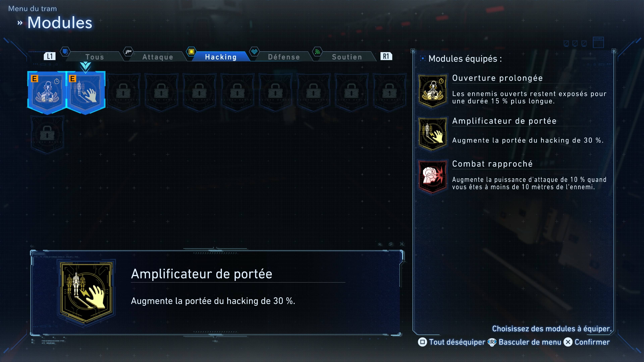The width and height of the screenshot is (644, 362).
Task: Click the Modules équipés panel header
Action: [x=465, y=59]
